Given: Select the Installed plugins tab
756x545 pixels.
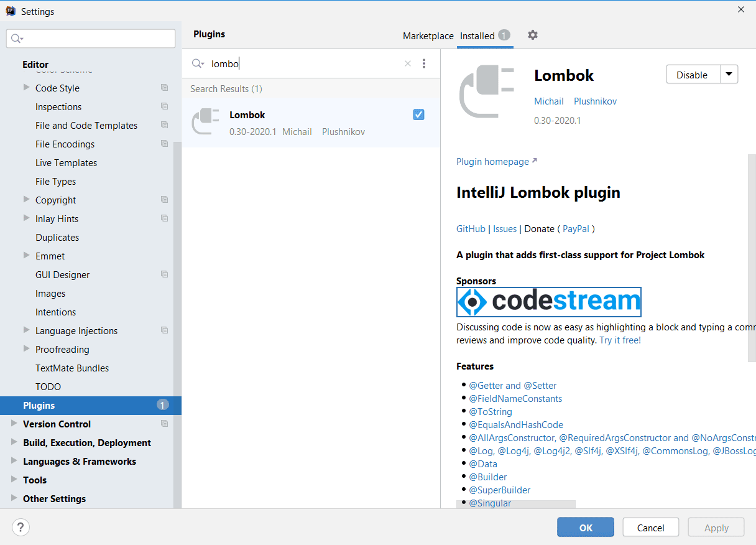Looking at the screenshot, I should (x=477, y=36).
